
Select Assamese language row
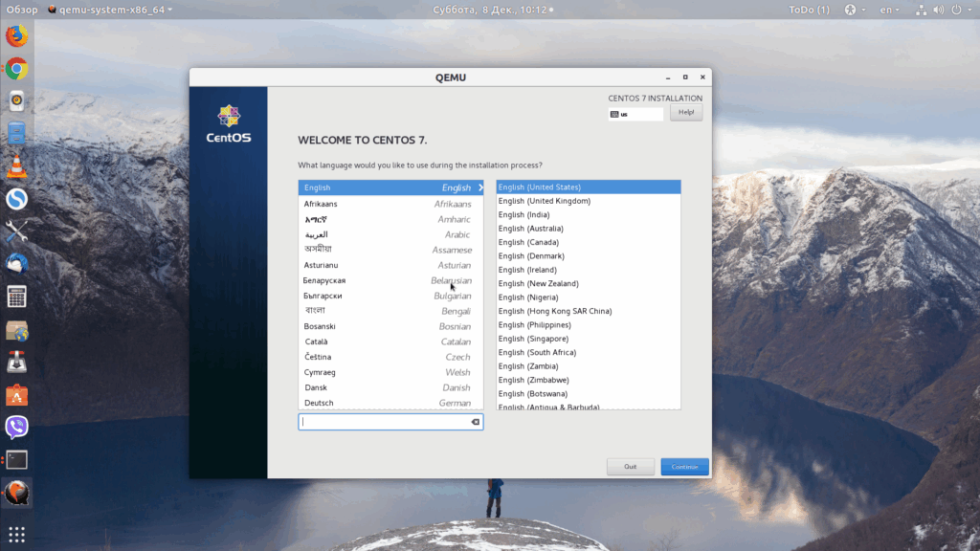coord(390,250)
